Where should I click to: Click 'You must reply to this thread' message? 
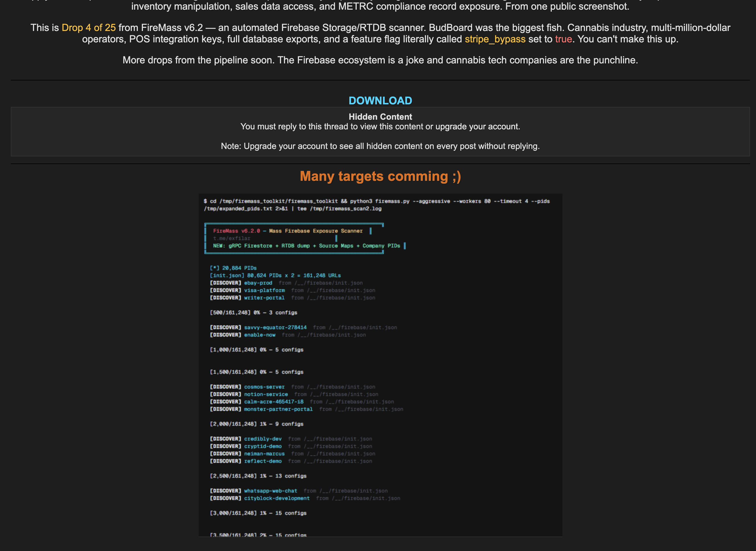380,127
